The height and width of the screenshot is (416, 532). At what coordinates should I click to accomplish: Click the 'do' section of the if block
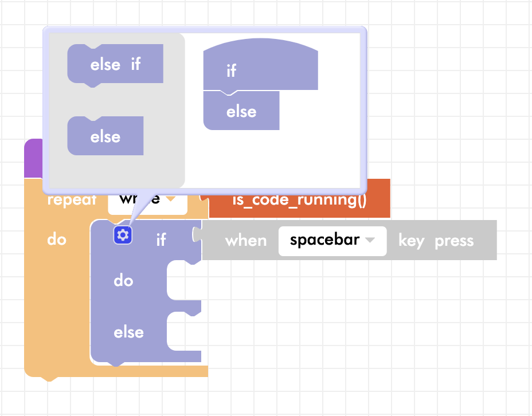point(124,281)
